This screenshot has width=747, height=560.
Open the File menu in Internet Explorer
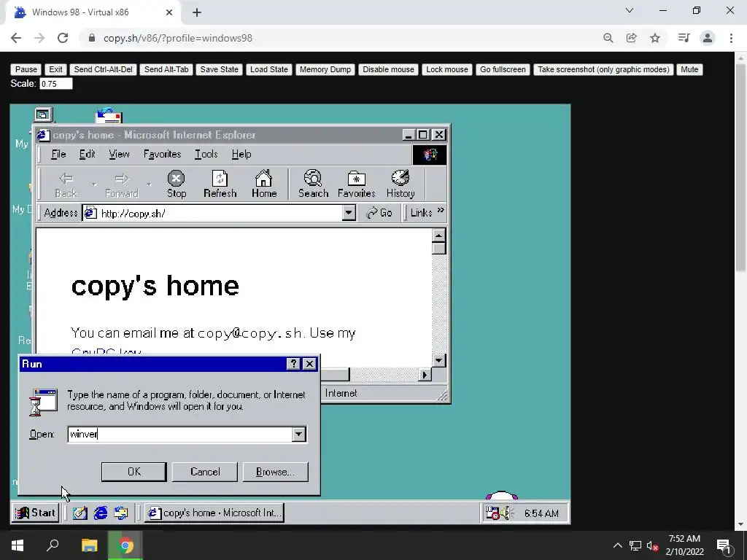tap(58, 154)
